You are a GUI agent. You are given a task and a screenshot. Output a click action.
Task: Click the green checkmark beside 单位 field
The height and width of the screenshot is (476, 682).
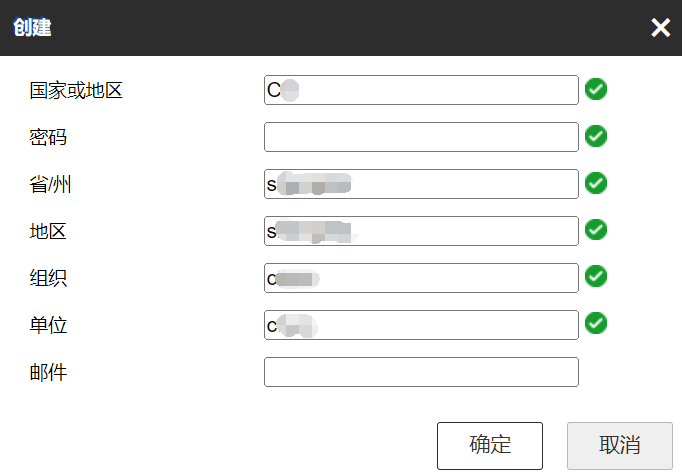[596, 323]
